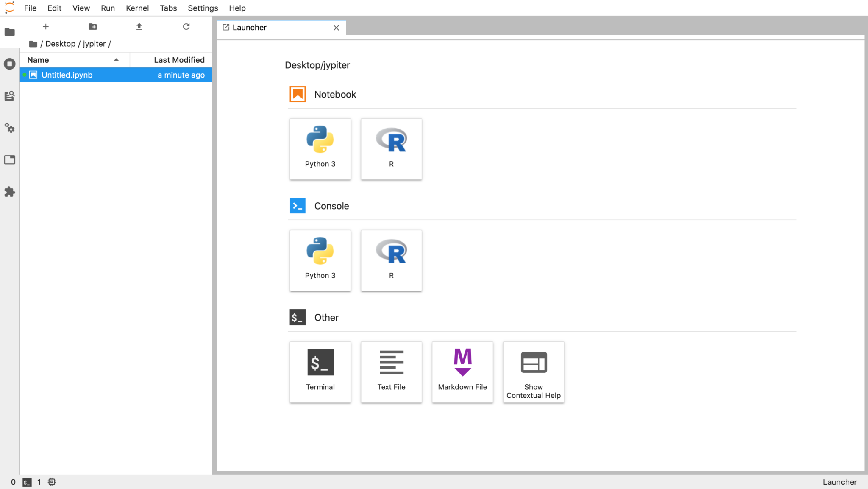Screen dimensions: 868x489
Task: Select Untitled.ipynb in the file list
Action: tap(67, 75)
